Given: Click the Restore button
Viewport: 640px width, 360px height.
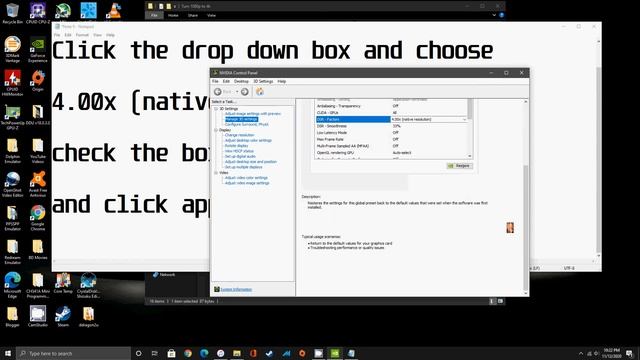Looking at the screenshot, I should tap(460, 166).
